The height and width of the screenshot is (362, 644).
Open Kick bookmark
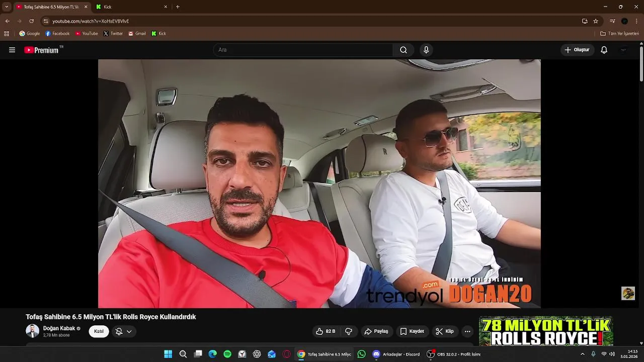158,34
